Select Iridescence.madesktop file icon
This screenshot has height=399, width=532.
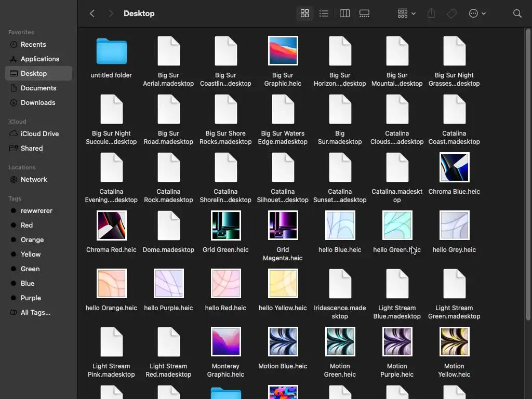[340, 284]
